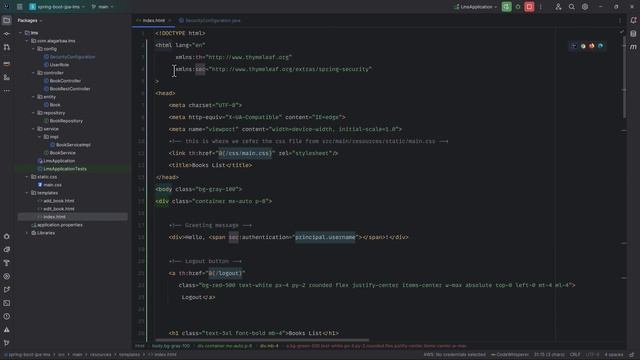Open BookRestController in project tree
640x360 pixels.
click(x=67, y=89)
